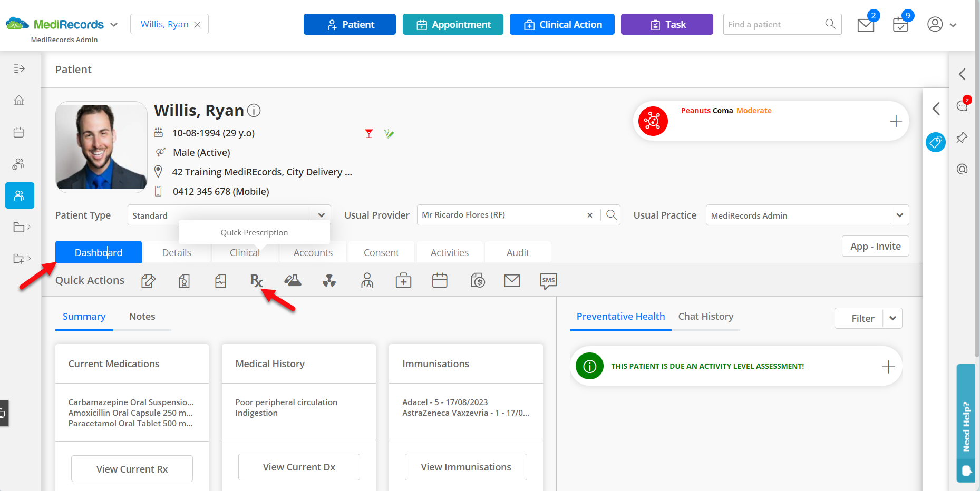Open the letter document quick action icon
The height and width of the screenshot is (491, 980).
pos(184,281)
